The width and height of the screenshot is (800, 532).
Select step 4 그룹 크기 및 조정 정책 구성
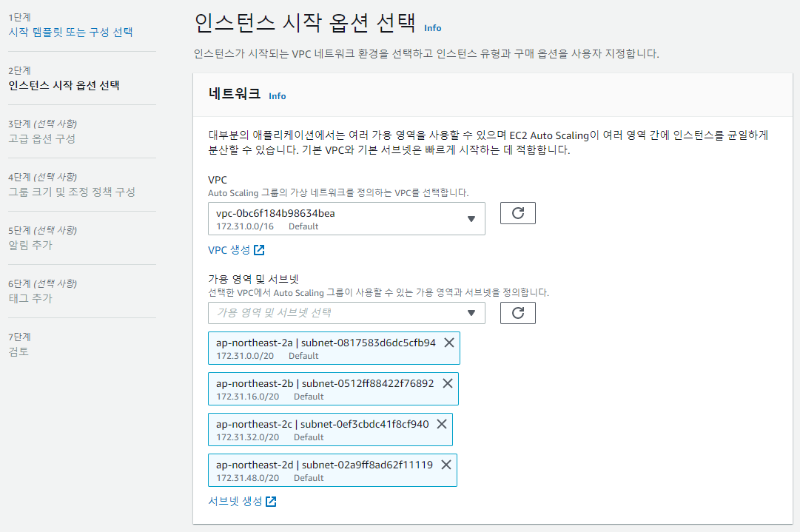tap(72, 192)
